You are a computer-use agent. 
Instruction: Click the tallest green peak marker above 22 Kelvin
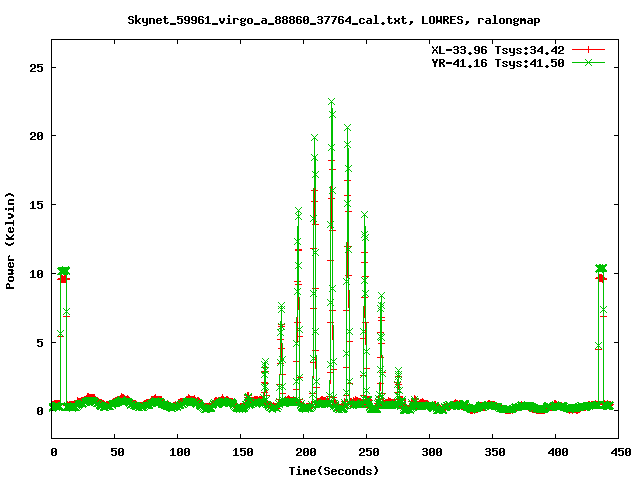click(x=331, y=102)
